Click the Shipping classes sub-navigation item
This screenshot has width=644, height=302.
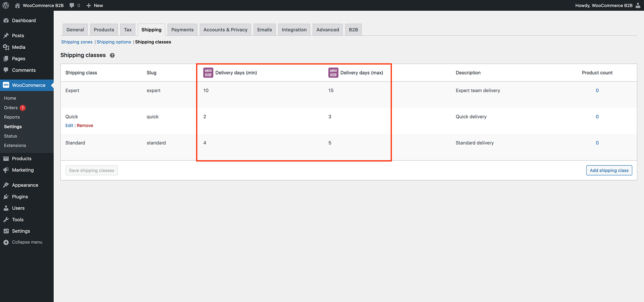coord(153,42)
